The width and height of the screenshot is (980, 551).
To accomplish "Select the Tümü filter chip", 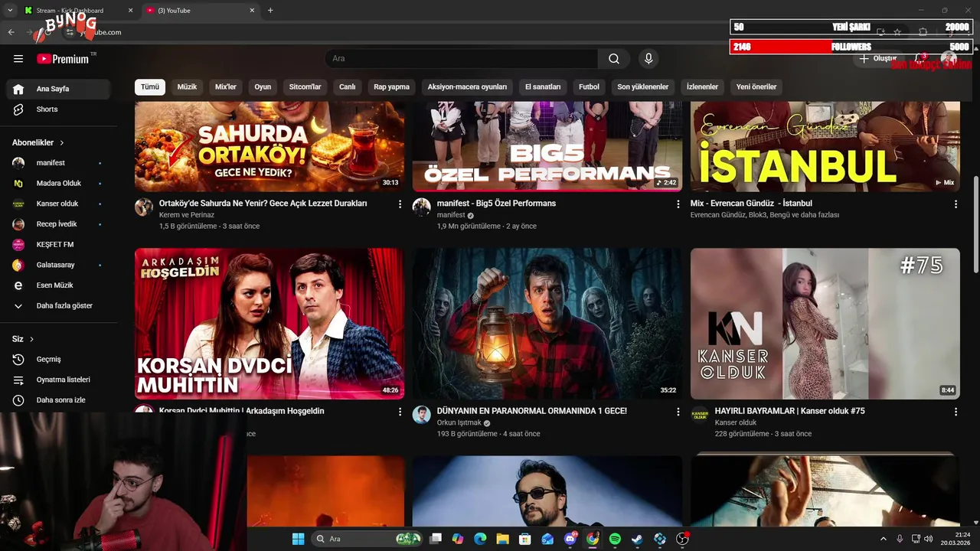I will [x=150, y=87].
